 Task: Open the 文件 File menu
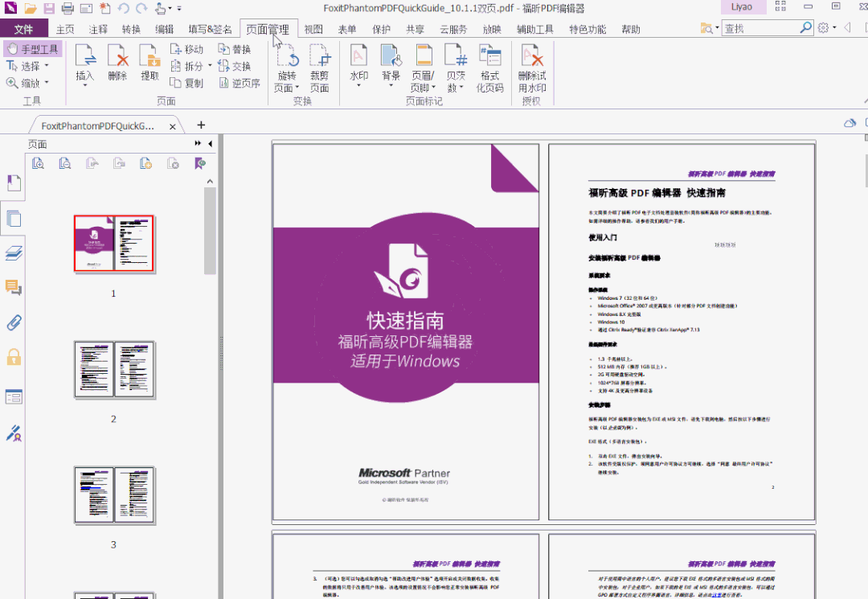[x=24, y=29]
